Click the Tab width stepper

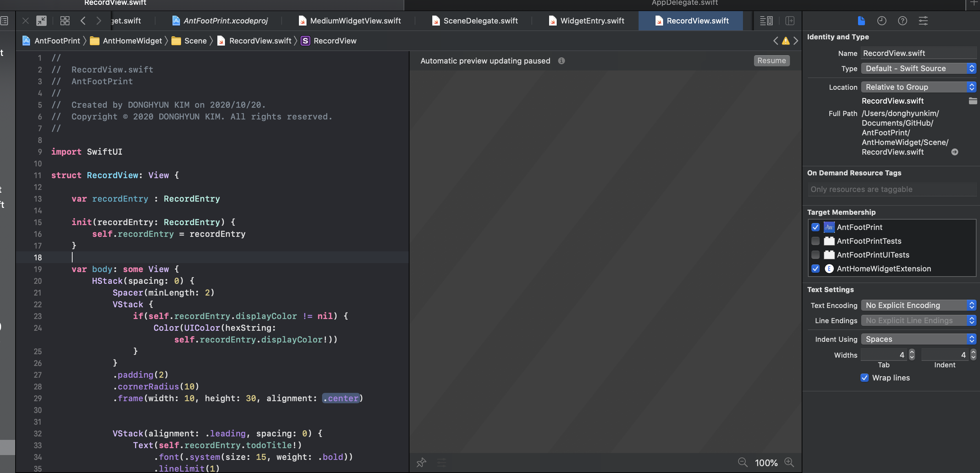coord(912,355)
